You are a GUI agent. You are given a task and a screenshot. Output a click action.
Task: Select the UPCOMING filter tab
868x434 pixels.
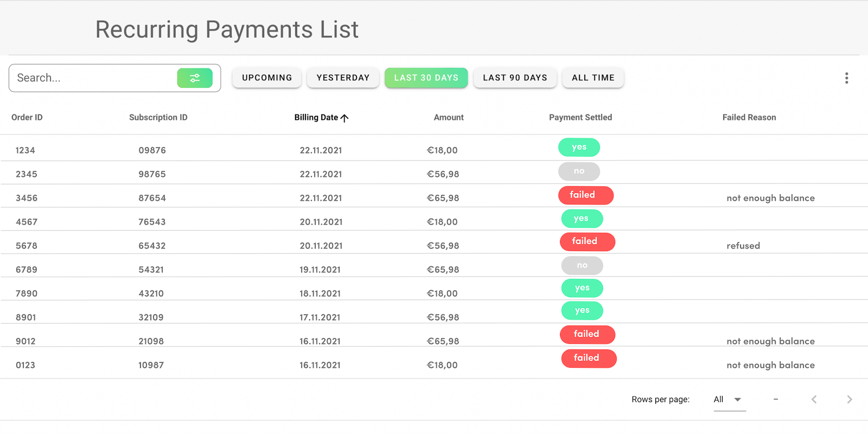(x=267, y=78)
